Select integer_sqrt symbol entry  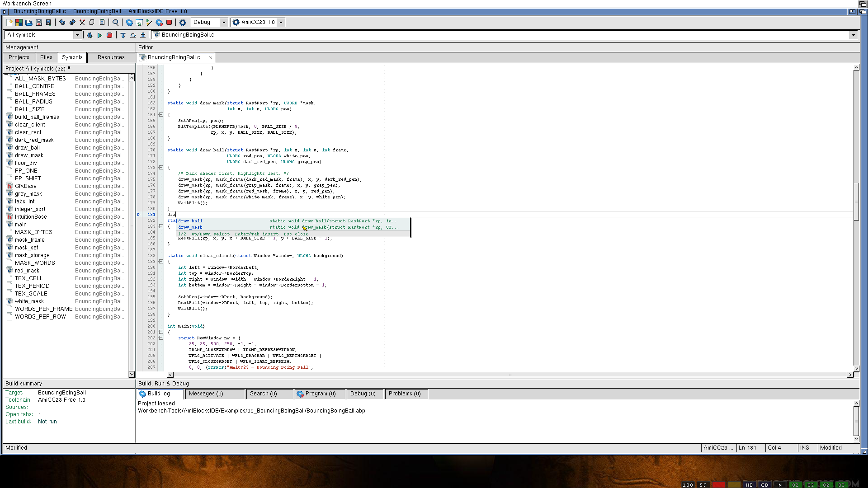[66, 209]
